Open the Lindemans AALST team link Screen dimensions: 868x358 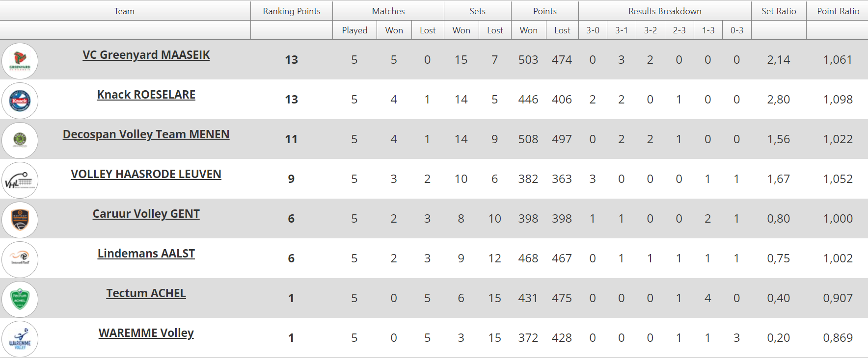point(146,254)
